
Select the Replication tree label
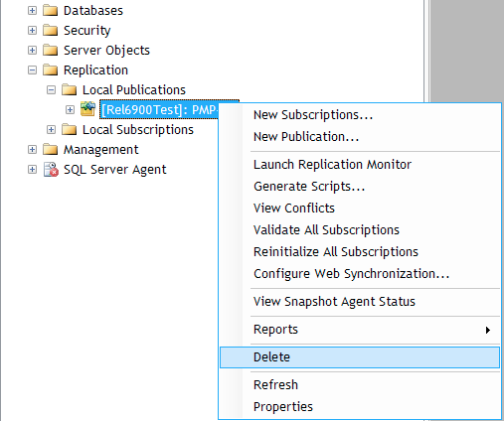(x=95, y=70)
